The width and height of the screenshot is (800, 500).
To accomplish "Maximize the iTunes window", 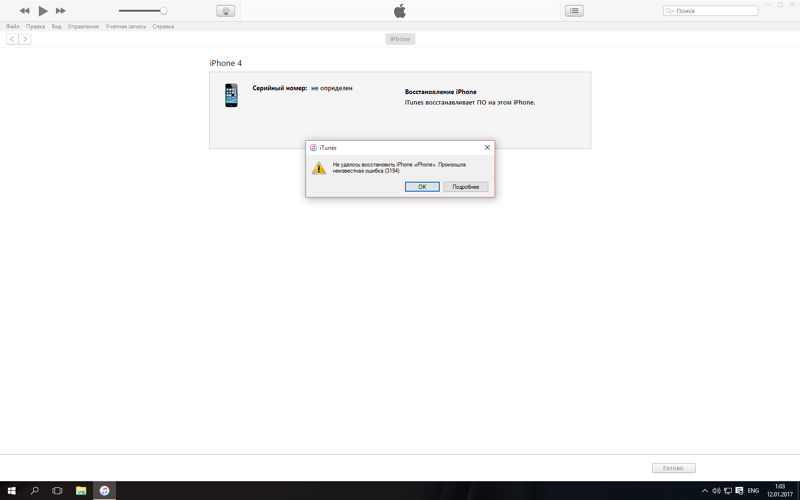I will click(x=780, y=5).
